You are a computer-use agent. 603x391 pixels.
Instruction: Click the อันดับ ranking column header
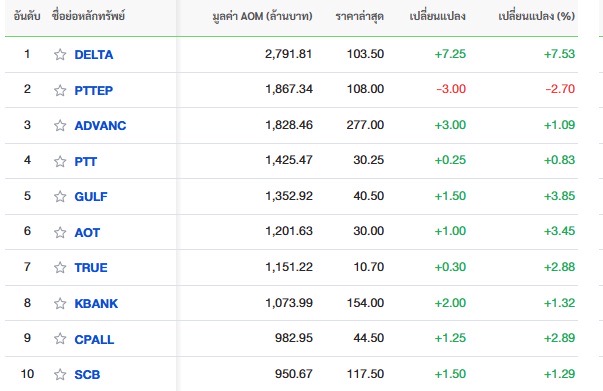[27, 16]
